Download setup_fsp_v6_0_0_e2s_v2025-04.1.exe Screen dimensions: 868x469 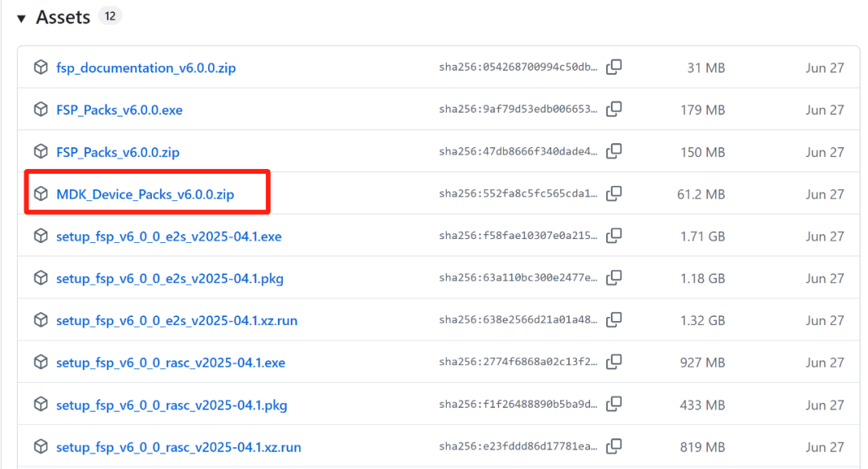169,237
